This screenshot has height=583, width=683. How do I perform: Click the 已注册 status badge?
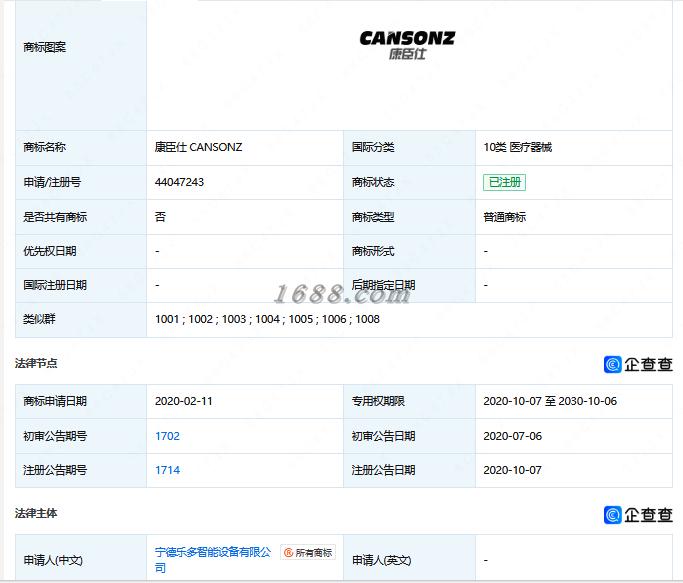pos(504,182)
